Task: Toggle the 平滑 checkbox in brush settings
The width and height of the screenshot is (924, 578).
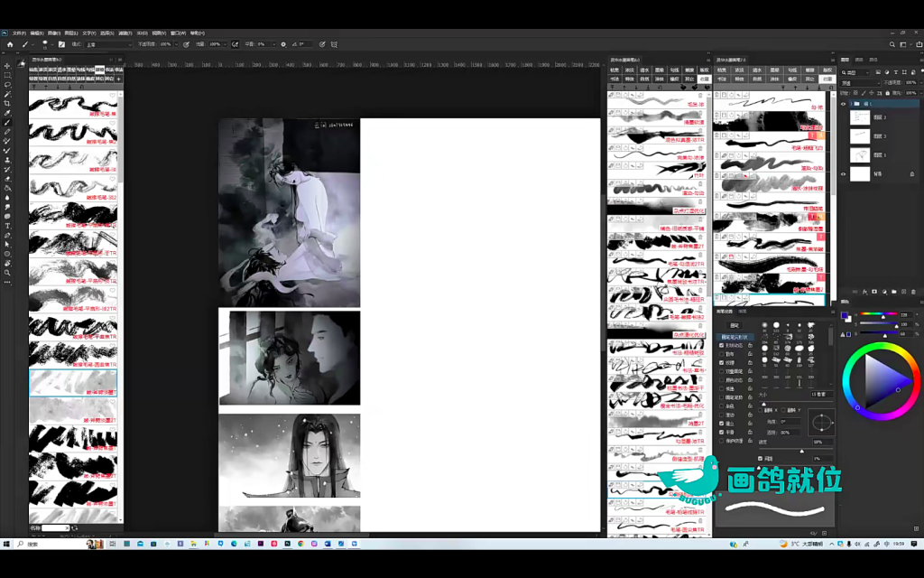Action: 722,432
